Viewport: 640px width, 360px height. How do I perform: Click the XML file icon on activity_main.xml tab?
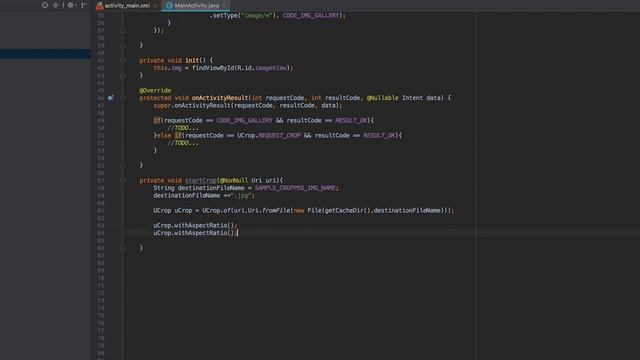click(100, 5)
